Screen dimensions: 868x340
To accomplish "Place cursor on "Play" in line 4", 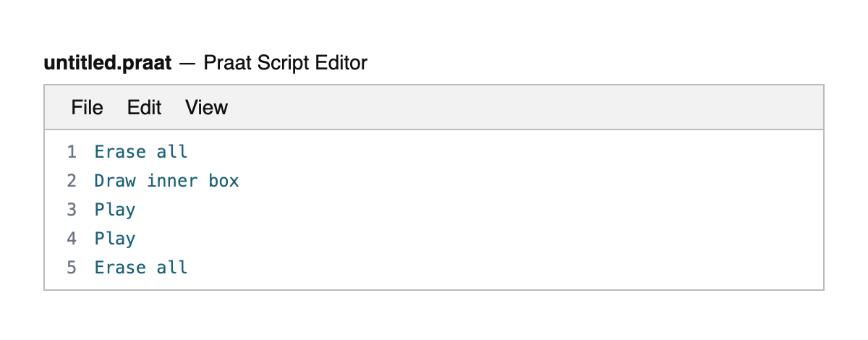I will (115, 239).
